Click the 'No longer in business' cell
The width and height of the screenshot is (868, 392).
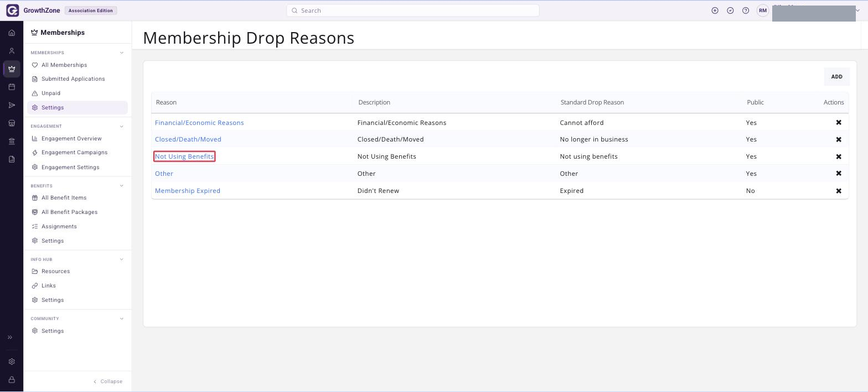click(x=594, y=139)
